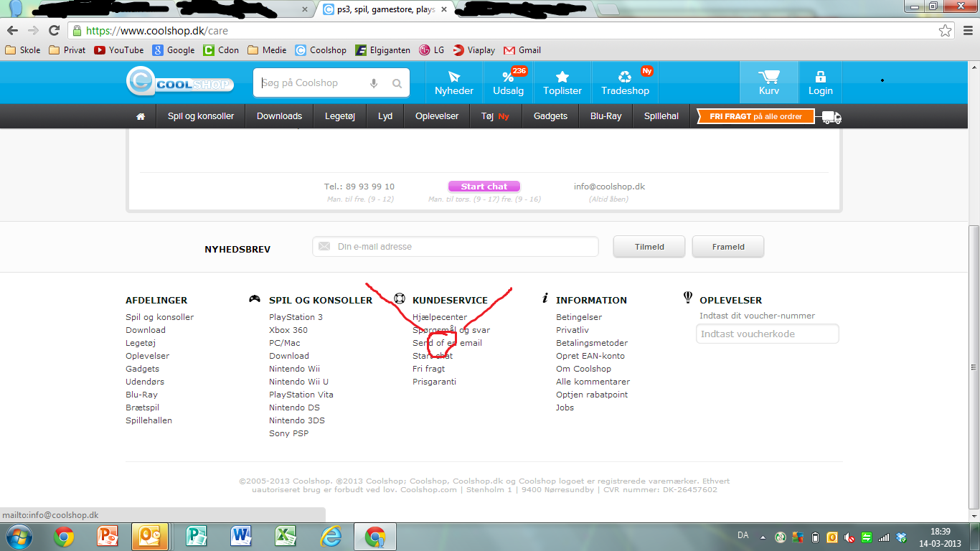This screenshot has height=551, width=980.
Task: Open Brætspil footer link
Action: pos(142,408)
